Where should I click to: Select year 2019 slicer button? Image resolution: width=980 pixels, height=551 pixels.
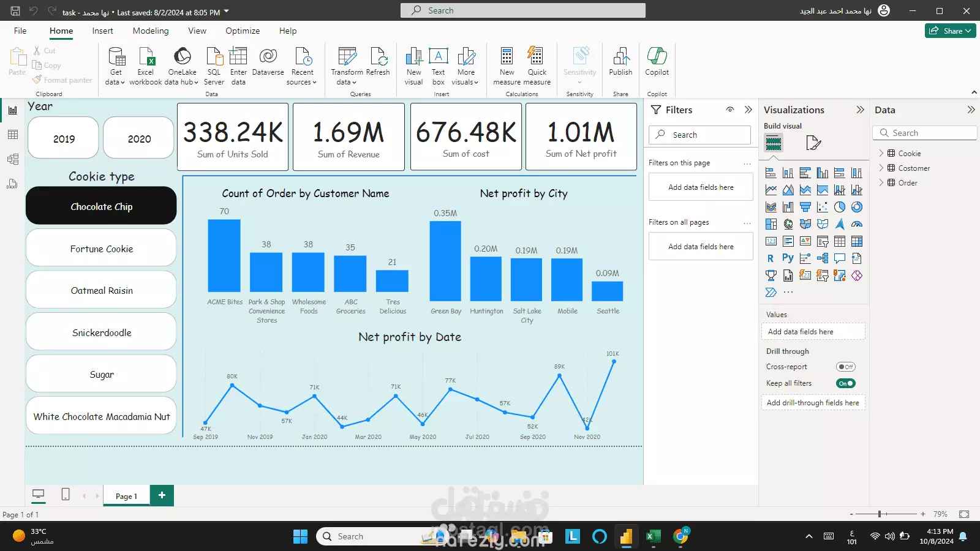[64, 138]
